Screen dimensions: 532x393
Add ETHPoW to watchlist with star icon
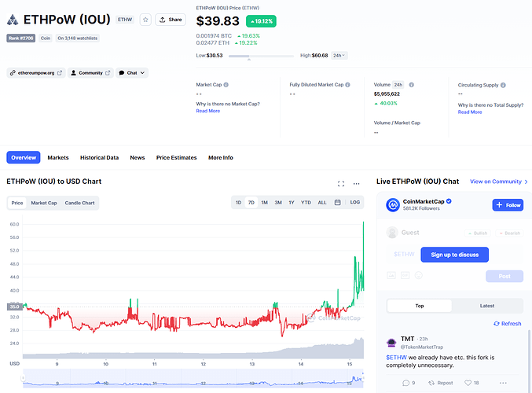pos(145,20)
